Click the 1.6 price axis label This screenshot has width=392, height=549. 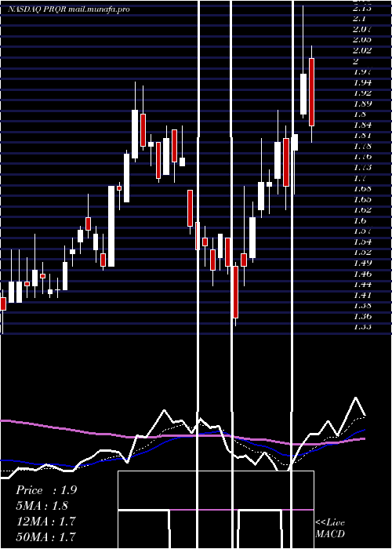(360, 220)
